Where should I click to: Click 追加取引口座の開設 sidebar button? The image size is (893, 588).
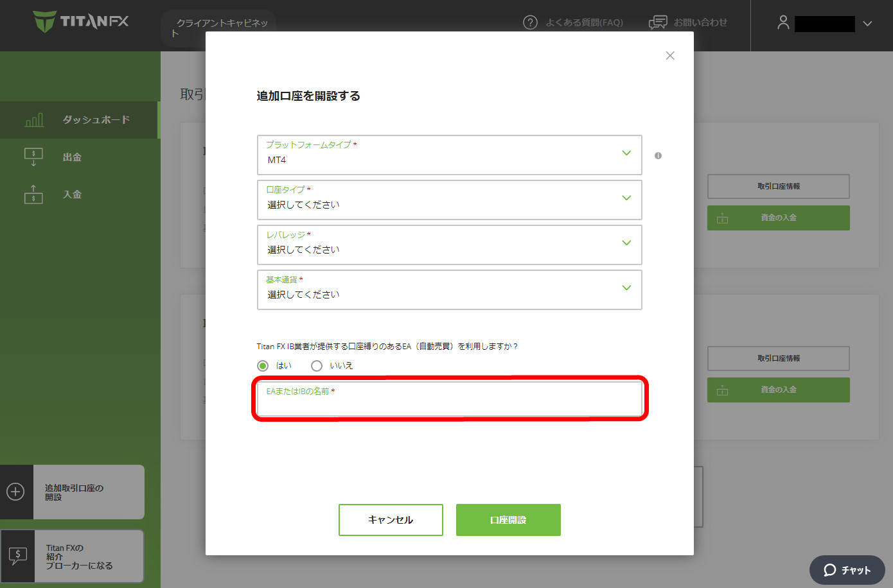tap(72, 492)
